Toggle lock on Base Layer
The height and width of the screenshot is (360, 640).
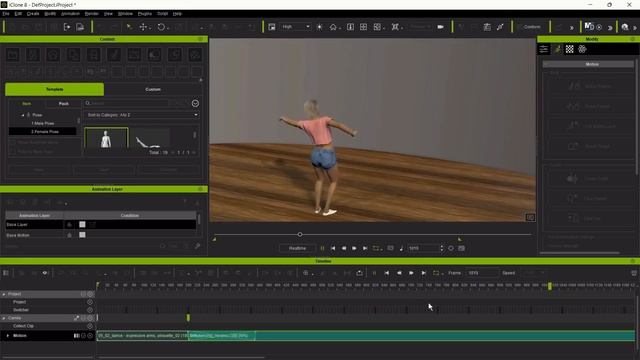coord(69,224)
